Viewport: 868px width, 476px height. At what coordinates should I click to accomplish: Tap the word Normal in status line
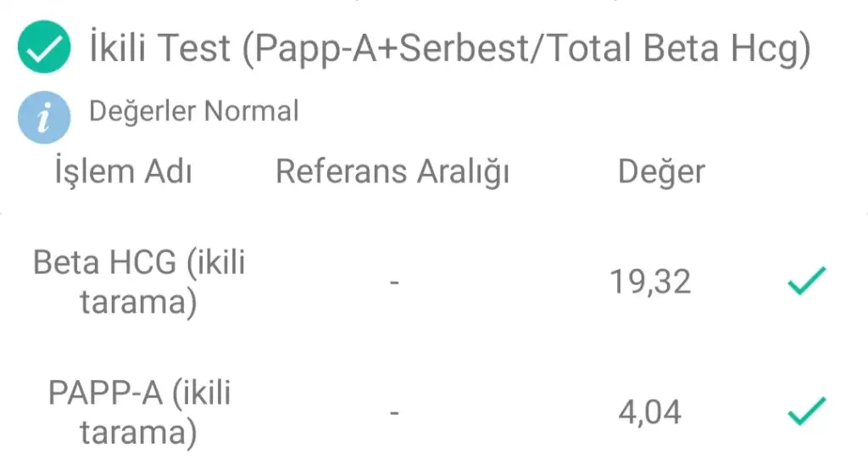[x=252, y=111]
